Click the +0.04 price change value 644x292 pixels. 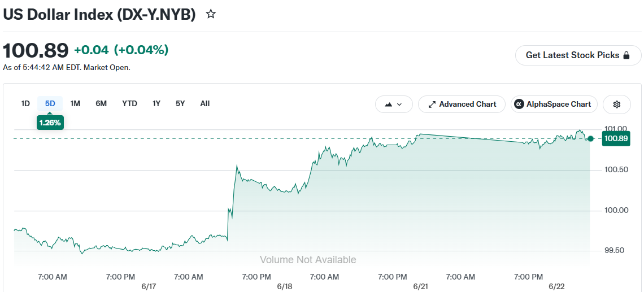(91, 50)
